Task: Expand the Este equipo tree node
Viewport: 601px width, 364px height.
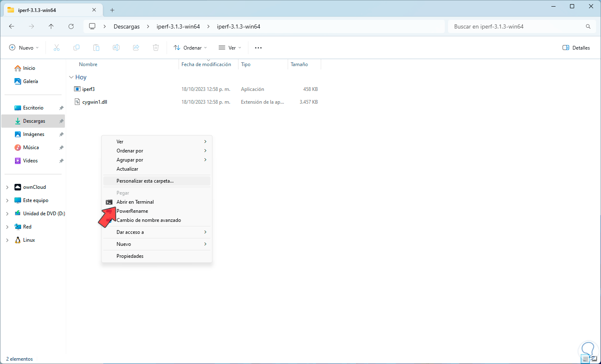Action: coord(7,200)
